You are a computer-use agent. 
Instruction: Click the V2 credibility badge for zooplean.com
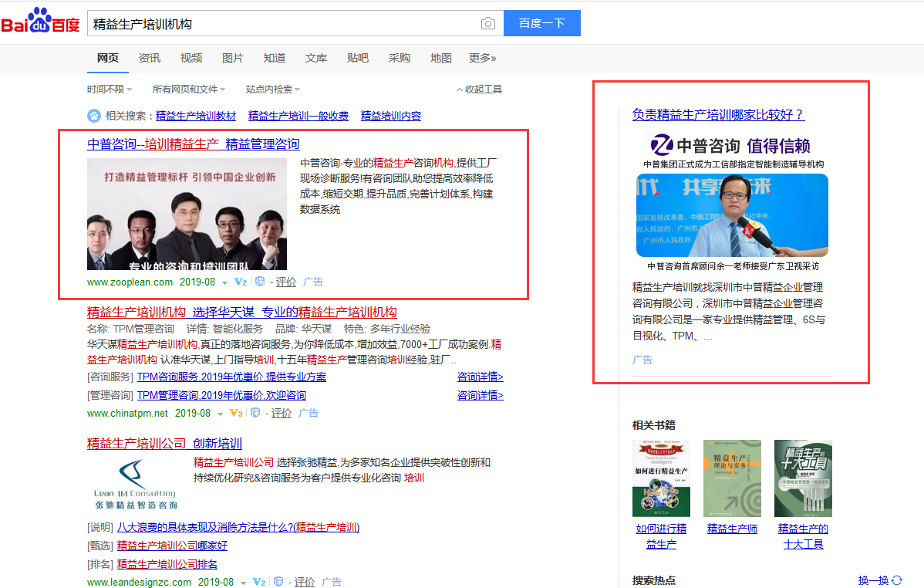[240, 282]
